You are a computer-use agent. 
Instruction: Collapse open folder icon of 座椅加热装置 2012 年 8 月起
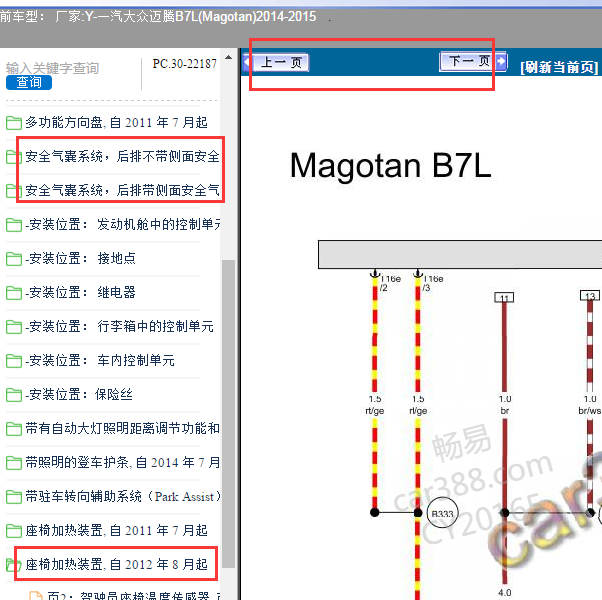click(14, 564)
